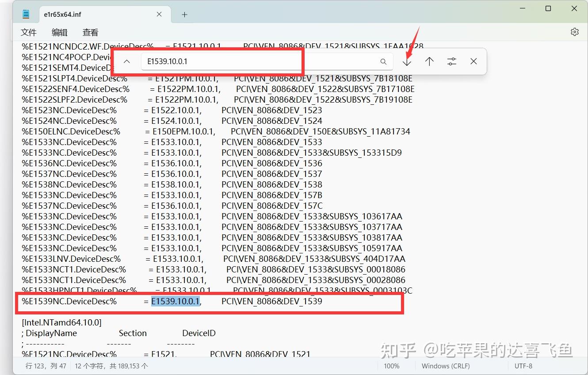Open the 编辑 menu
The width and height of the screenshot is (588, 375).
[x=59, y=32]
